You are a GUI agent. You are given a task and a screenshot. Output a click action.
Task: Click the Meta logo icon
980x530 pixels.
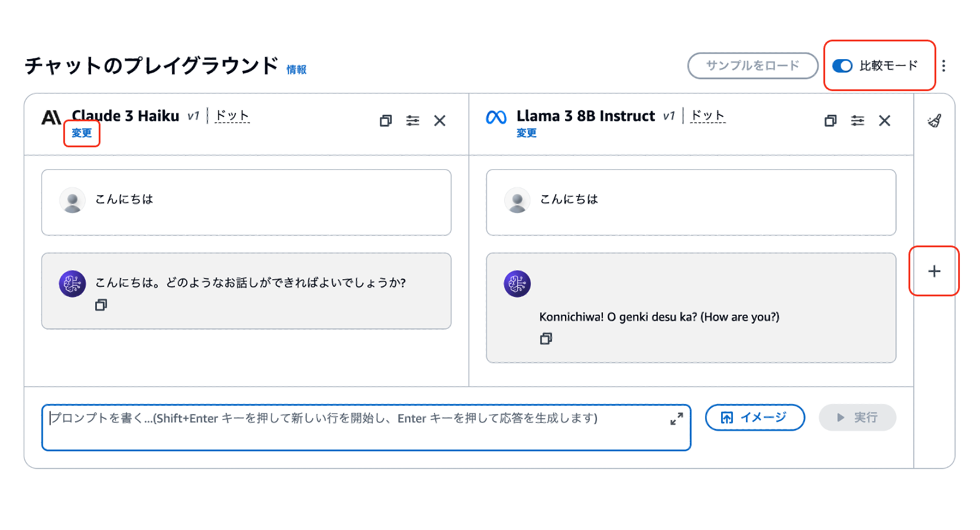[497, 118]
